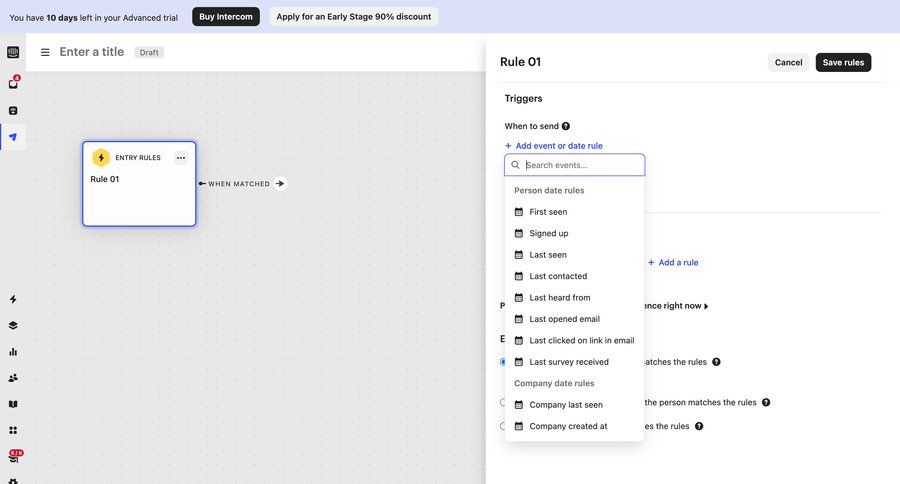Show help icon after 'the person matches the rules'
Screen dimensions: 900x484
(x=766, y=402)
